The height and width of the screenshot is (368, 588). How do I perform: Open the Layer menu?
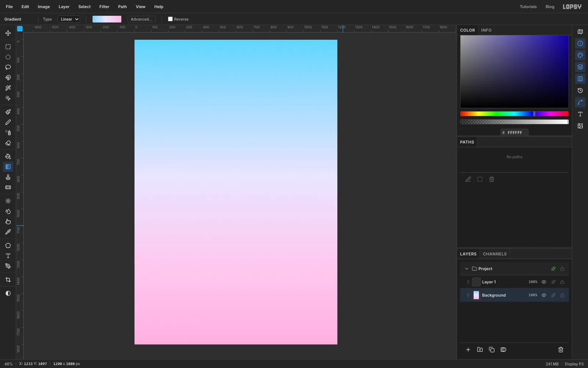coord(64,7)
